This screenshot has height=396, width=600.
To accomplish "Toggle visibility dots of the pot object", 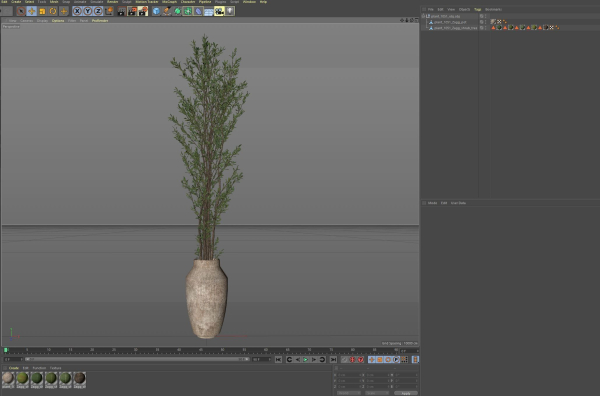I will coord(486,22).
